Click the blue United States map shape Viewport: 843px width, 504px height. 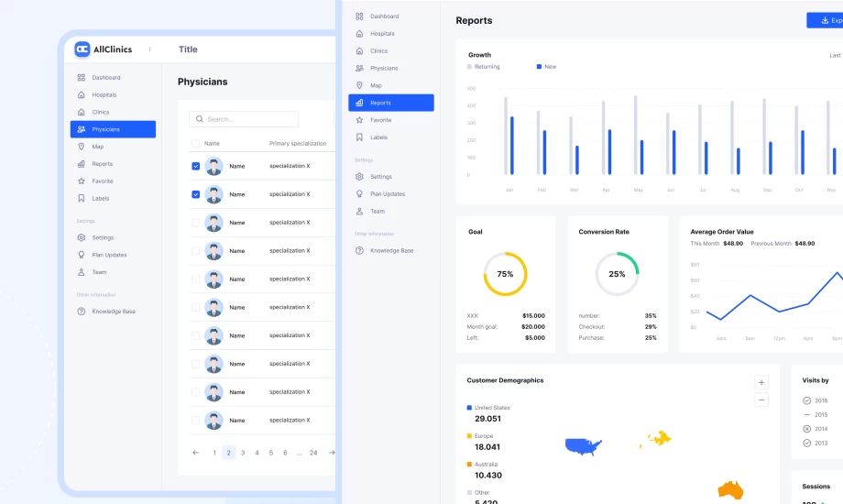pyautogui.click(x=584, y=446)
